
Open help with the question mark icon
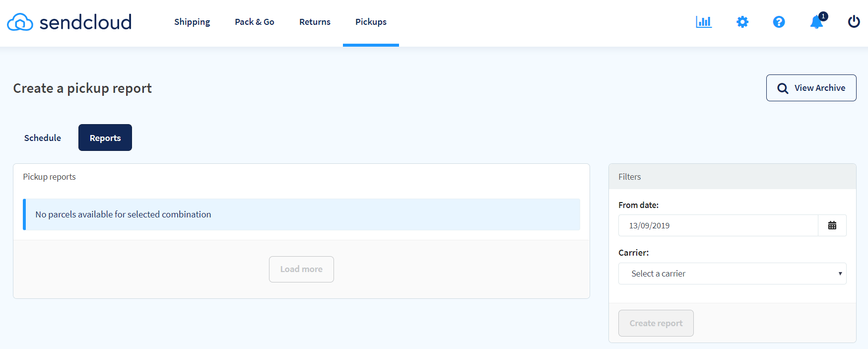coord(779,22)
